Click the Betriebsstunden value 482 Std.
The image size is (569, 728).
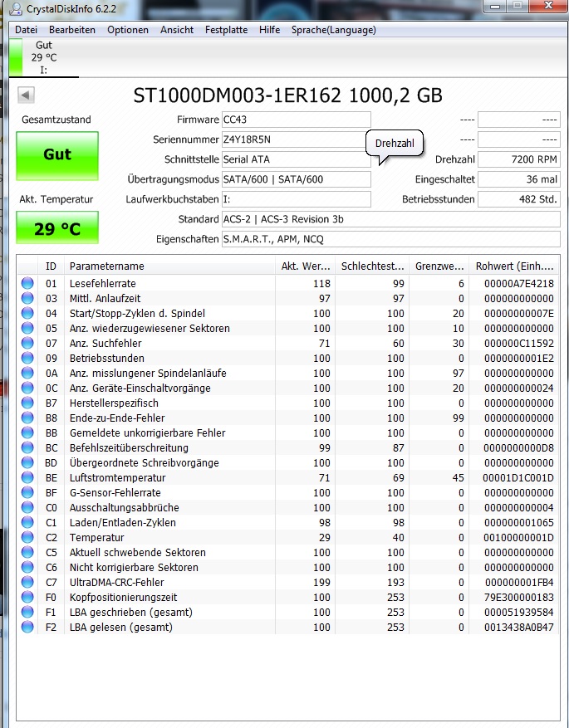pyautogui.click(x=519, y=199)
